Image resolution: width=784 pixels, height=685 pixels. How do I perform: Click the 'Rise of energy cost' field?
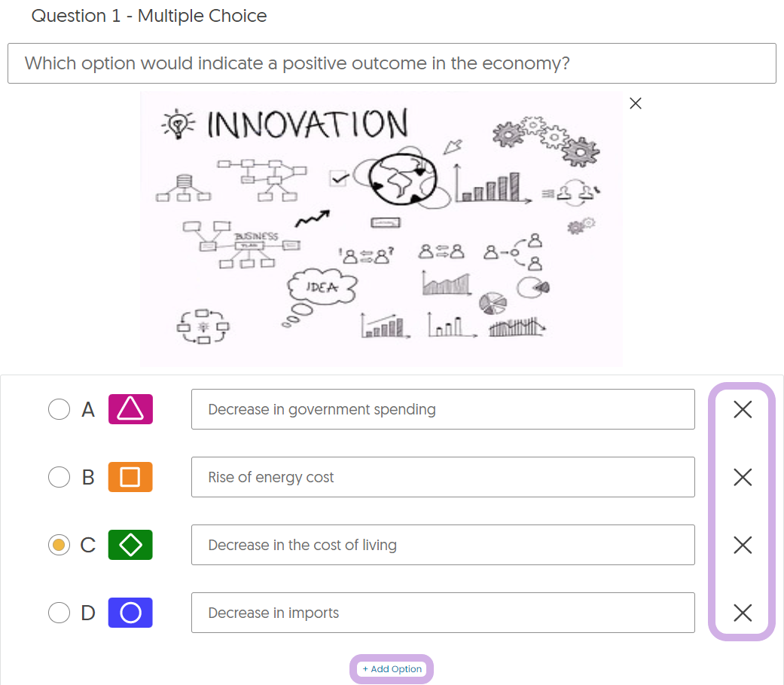[443, 477]
